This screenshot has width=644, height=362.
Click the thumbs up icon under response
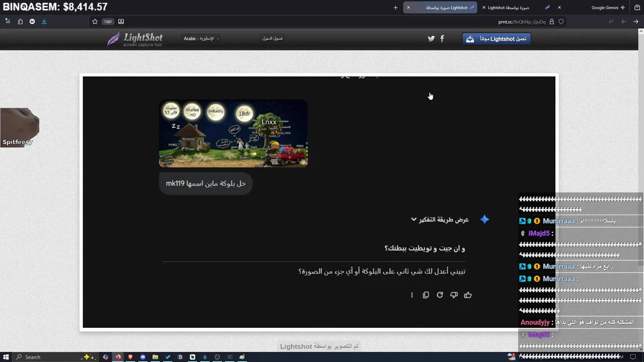468,295
